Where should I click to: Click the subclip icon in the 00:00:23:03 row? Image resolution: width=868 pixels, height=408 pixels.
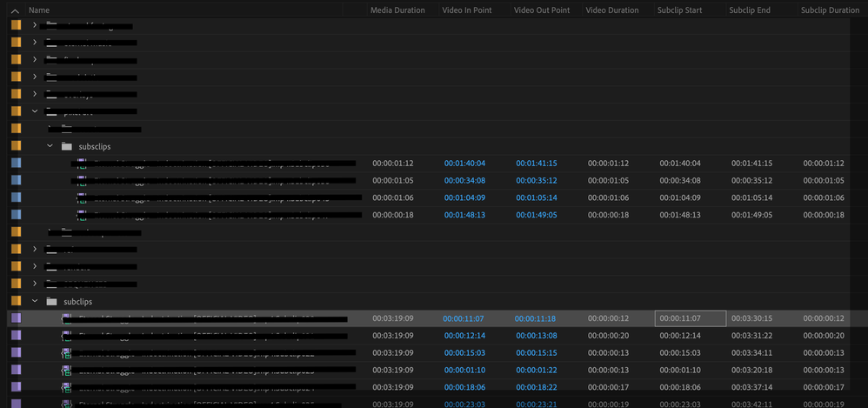coord(67,405)
